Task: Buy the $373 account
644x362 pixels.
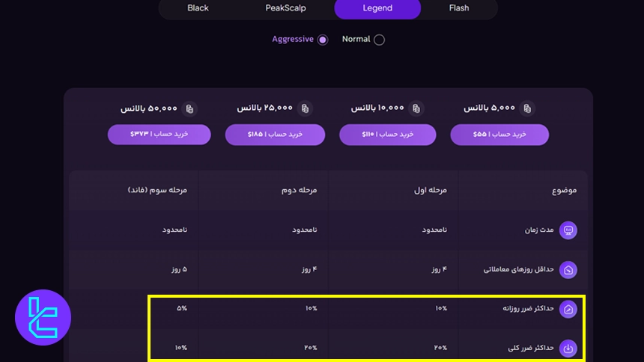Action: point(159,135)
